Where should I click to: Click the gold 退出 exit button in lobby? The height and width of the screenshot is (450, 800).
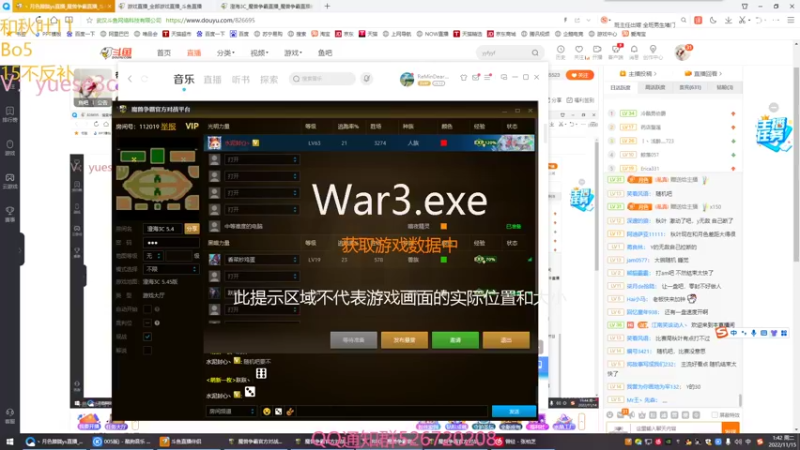point(506,340)
